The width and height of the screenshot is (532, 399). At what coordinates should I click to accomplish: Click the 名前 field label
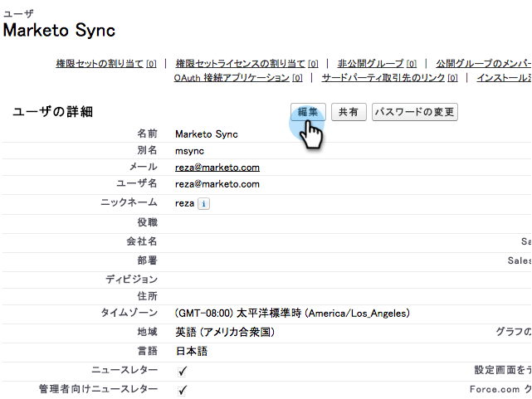(147, 134)
